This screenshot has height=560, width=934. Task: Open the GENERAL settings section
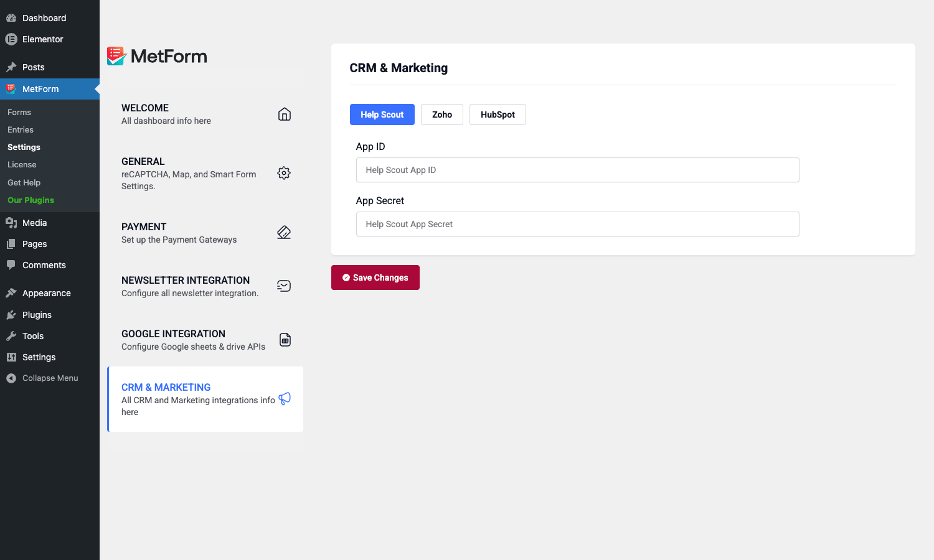tap(205, 174)
